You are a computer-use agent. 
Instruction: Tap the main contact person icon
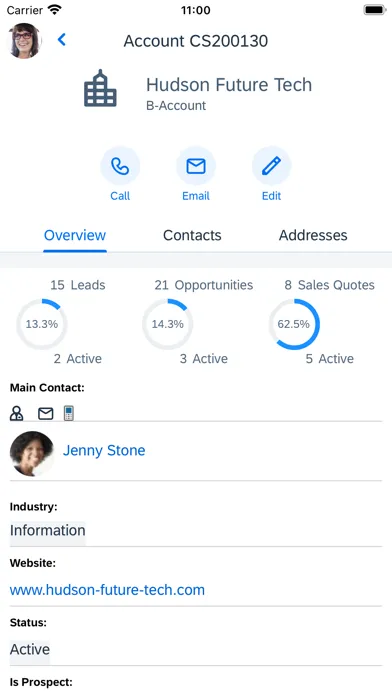(16, 413)
